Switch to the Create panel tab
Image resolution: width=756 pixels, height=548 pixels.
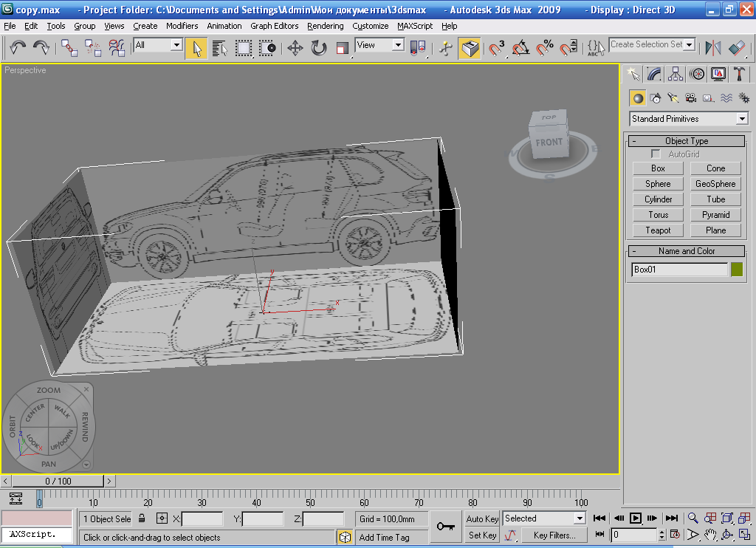633,74
